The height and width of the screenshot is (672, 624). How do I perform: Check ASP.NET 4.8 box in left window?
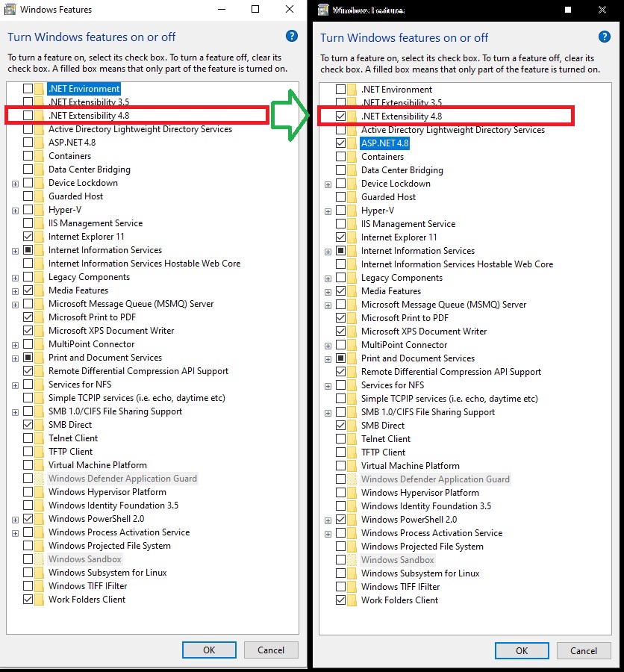(28, 143)
